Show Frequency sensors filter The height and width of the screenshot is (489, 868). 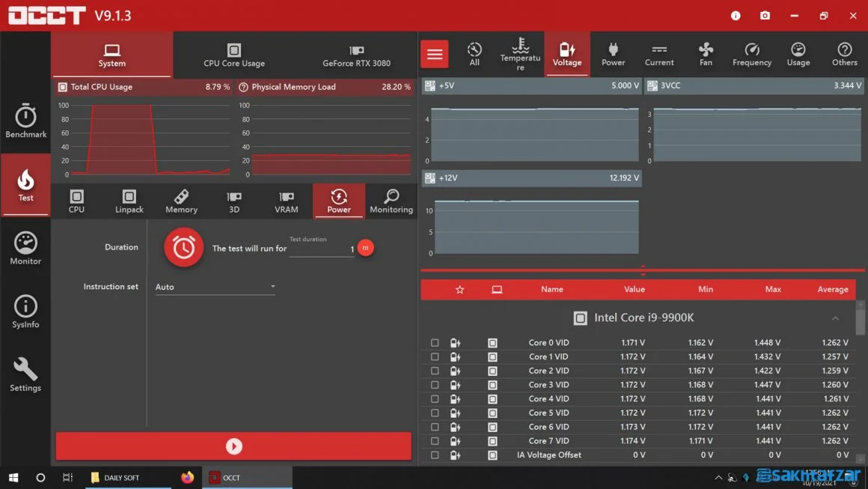coord(752,54)
